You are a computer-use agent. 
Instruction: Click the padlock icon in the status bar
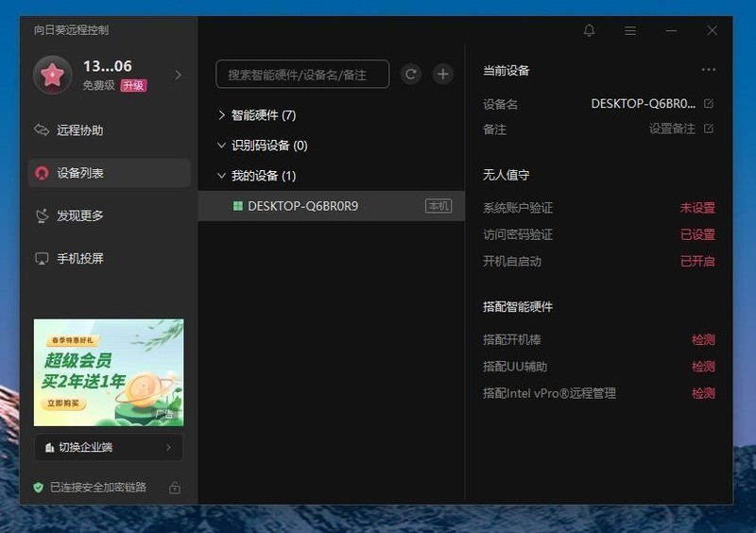coord(175,488)
